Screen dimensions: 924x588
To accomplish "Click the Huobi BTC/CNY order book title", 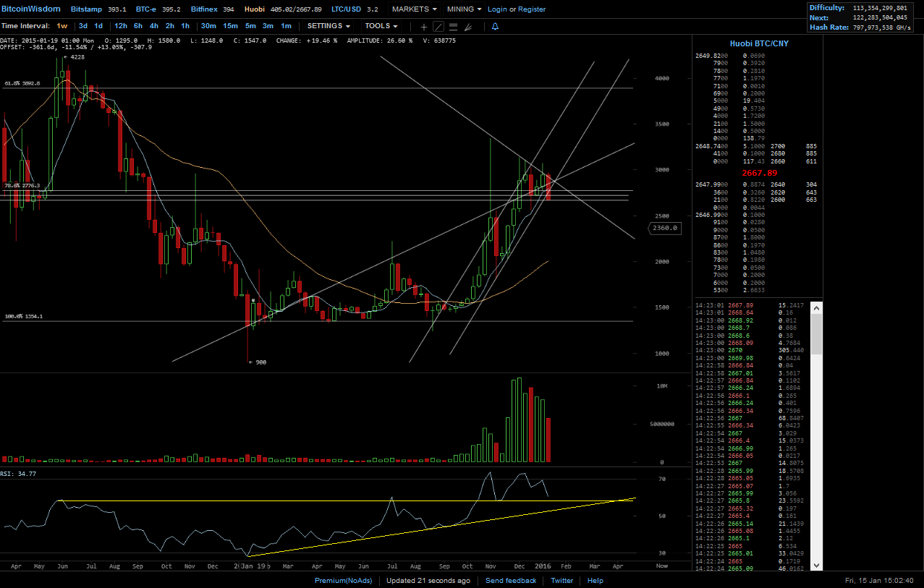I will click(x=758, y=43).
